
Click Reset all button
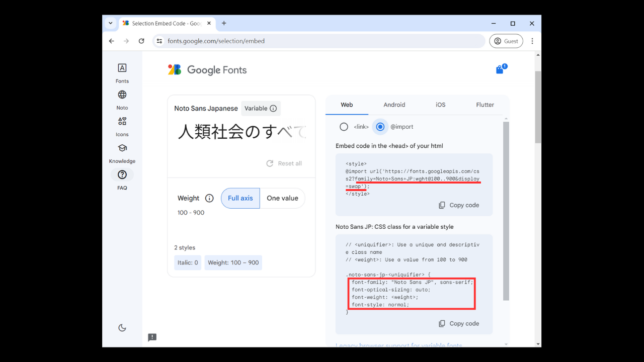pos(284,163)
